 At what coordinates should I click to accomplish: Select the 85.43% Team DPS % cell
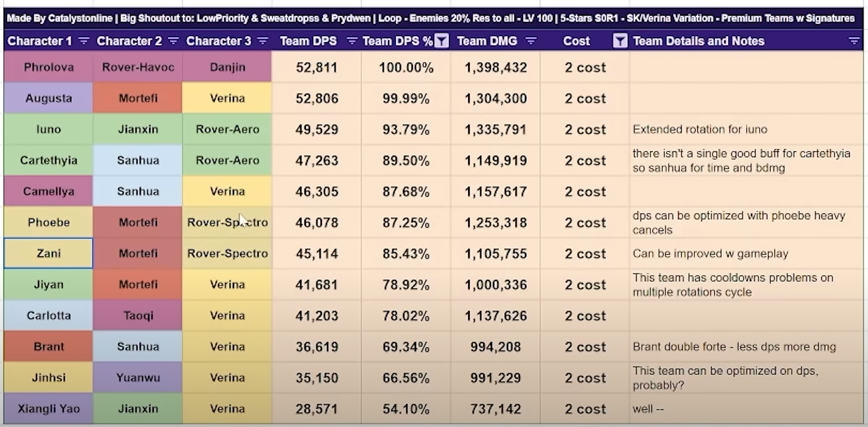pyautogui.click(x=406, y=253)
